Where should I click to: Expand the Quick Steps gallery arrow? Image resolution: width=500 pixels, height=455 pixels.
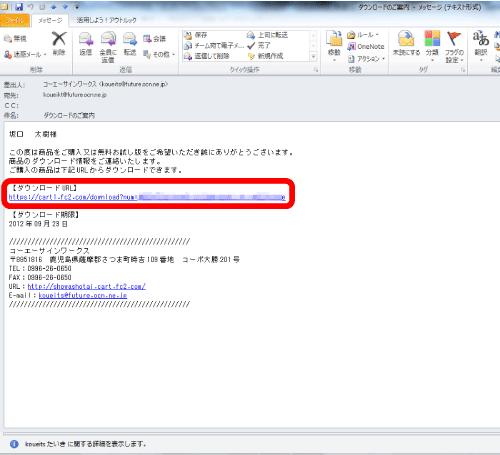(x=313, y=57)
